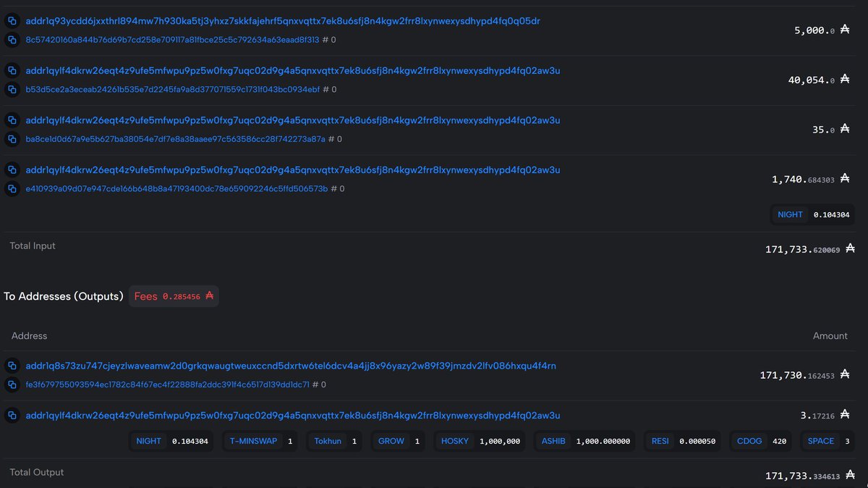Select the Fees 0.285456 badge

[174, 296]
